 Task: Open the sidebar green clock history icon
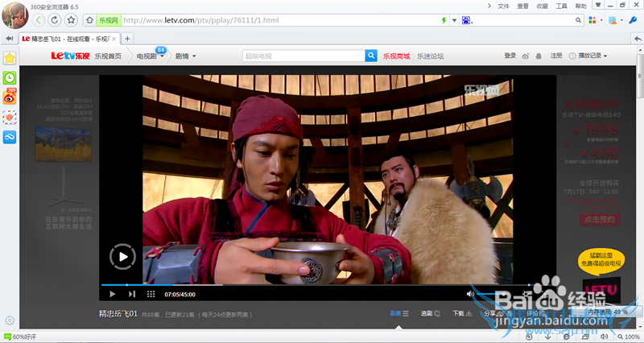pyautogui.click(x=10, y=77)
